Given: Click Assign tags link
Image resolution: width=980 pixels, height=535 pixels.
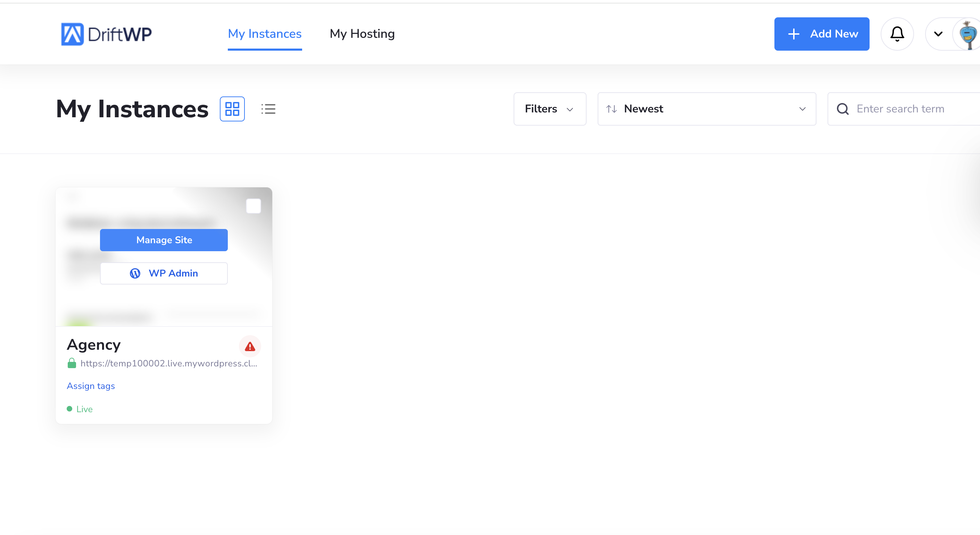Looking at the screenshot, I should (91, 386).
